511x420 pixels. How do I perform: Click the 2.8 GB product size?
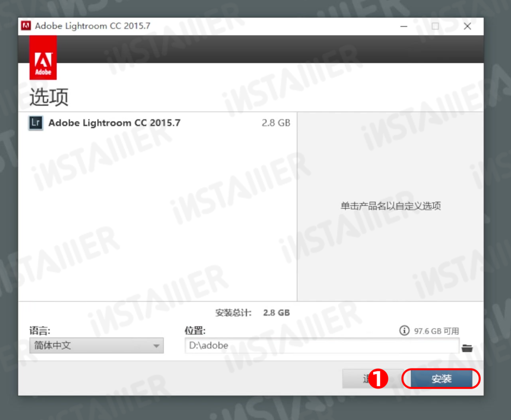(276, 123)
